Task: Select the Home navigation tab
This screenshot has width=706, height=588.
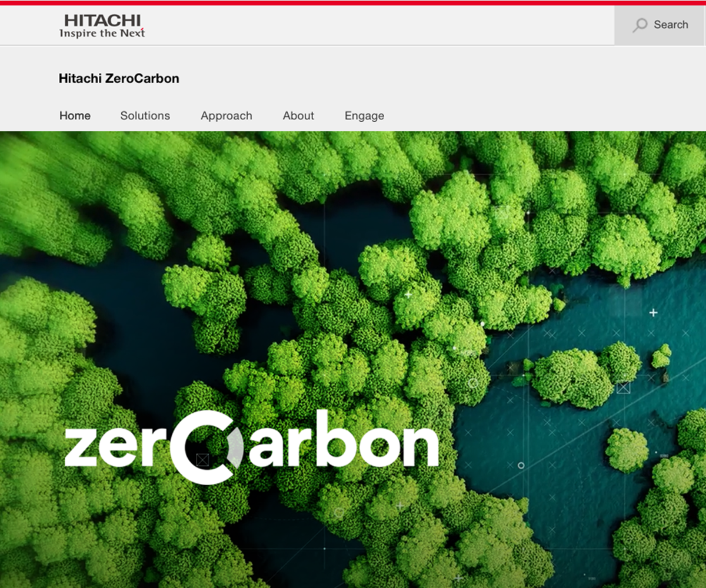Action: coord(75,116)
